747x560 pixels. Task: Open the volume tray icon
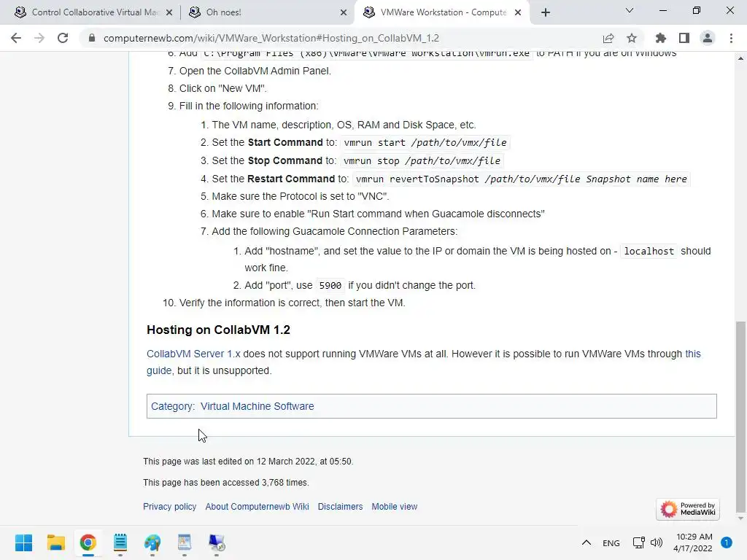tap(657, 542)
